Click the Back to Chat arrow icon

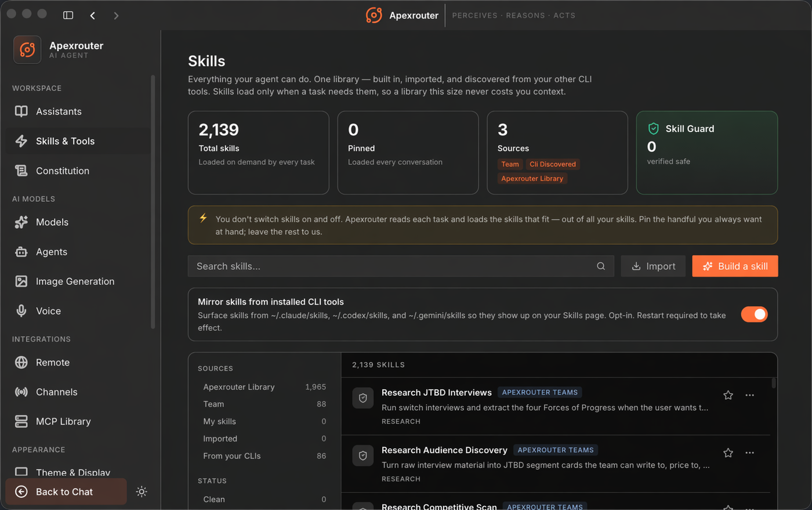(21, 491)
